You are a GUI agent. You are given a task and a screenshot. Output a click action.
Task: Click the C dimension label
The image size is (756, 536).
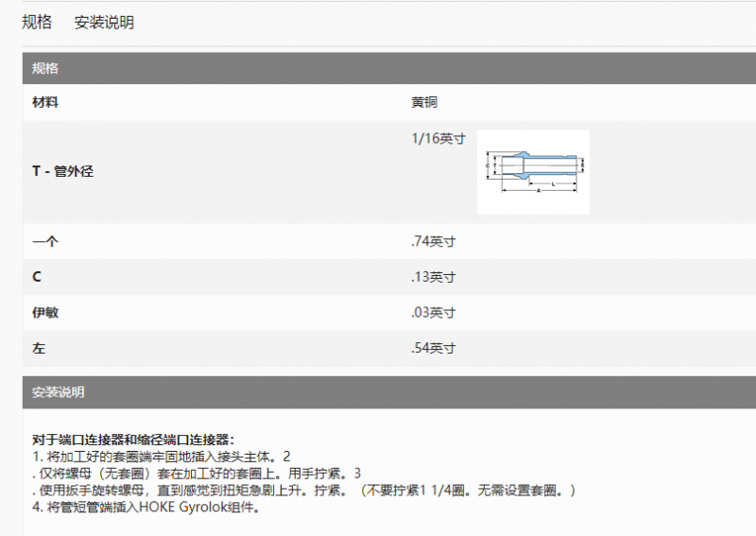coord(37,277)
